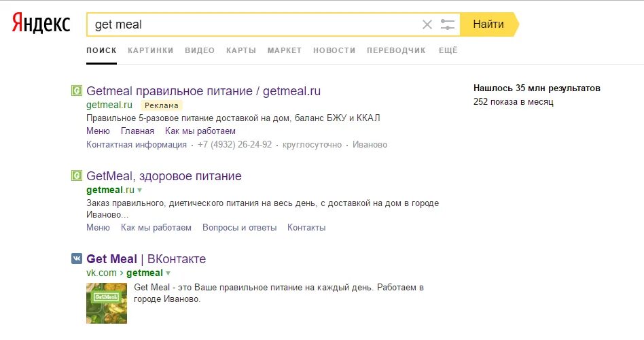Open 'GetMeal, здоровое питание' result title
The width and height of the screenshot is (644, 340).
[164, 176]
